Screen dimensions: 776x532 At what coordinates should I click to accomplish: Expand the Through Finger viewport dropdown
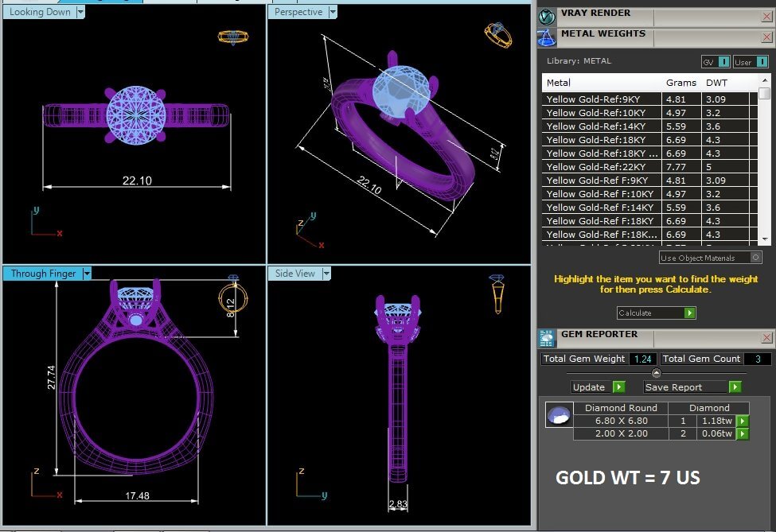tap(87, 274)
